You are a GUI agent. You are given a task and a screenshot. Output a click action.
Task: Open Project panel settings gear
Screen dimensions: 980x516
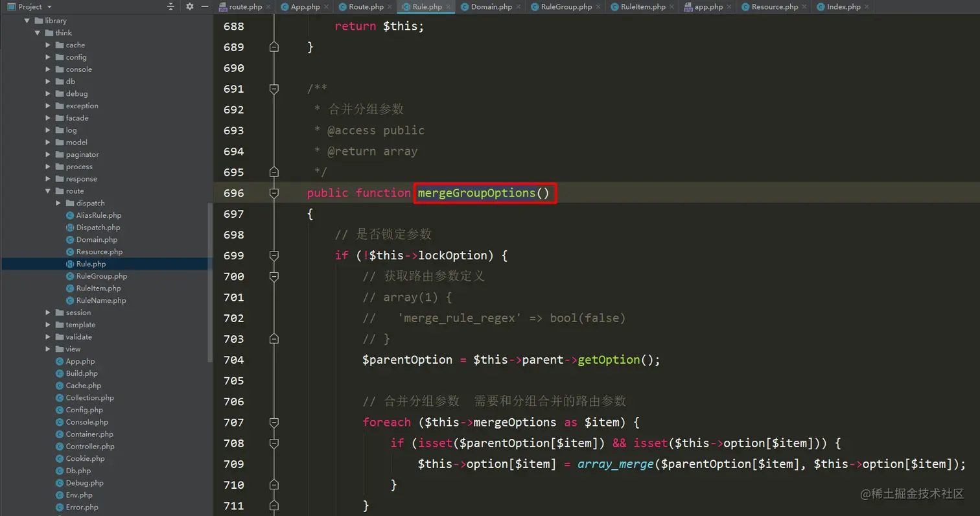189,6
